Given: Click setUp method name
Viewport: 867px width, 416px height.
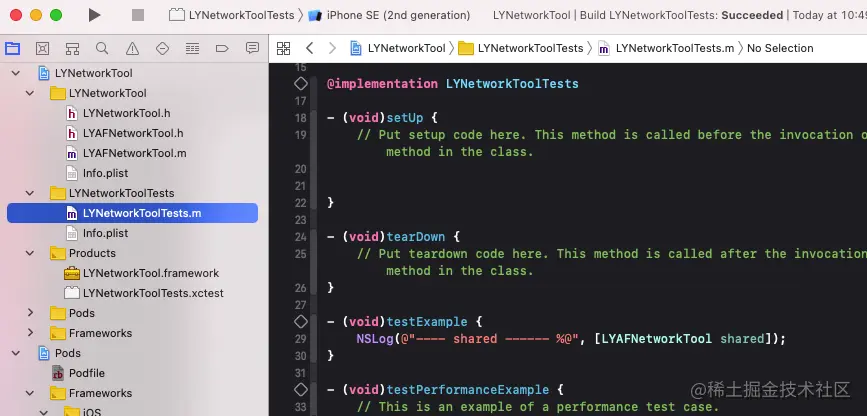Looking at the screenshot, I should (405, 118).
